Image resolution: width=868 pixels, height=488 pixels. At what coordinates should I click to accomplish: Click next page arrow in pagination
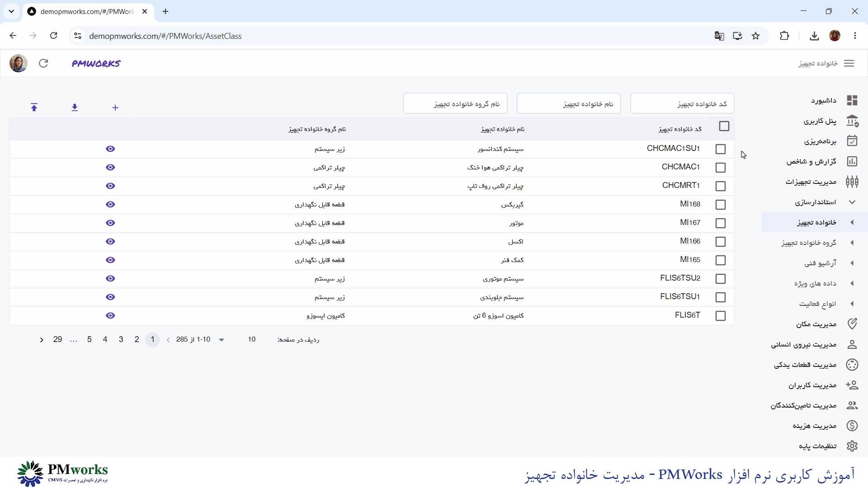pyautogui.click(x=42, y=340)
